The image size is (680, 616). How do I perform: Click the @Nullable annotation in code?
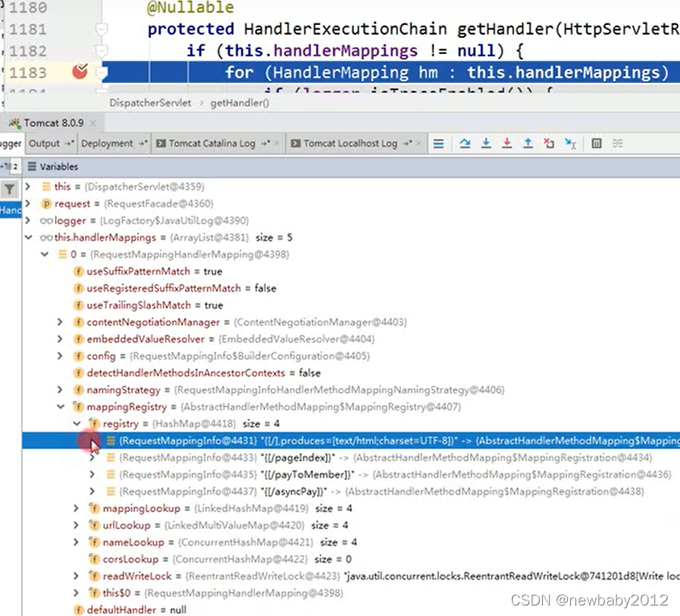click(x=190, y=8)
